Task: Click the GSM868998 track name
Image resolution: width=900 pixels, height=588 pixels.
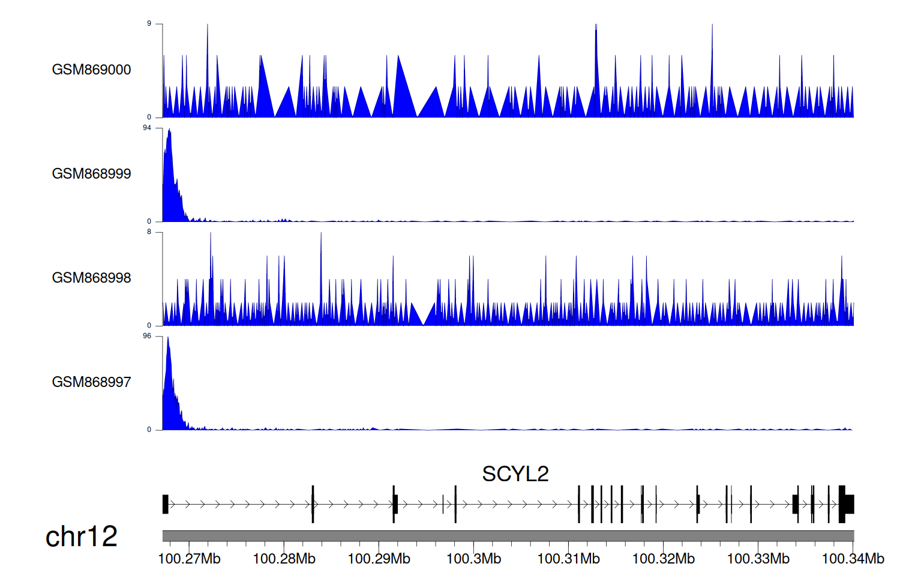Action: (x=91, y=278)
